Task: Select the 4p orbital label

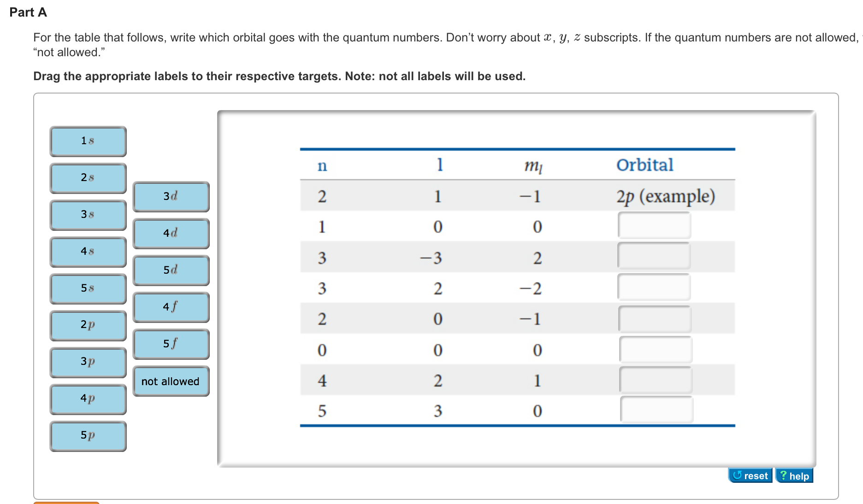Action: click(88, 399)
